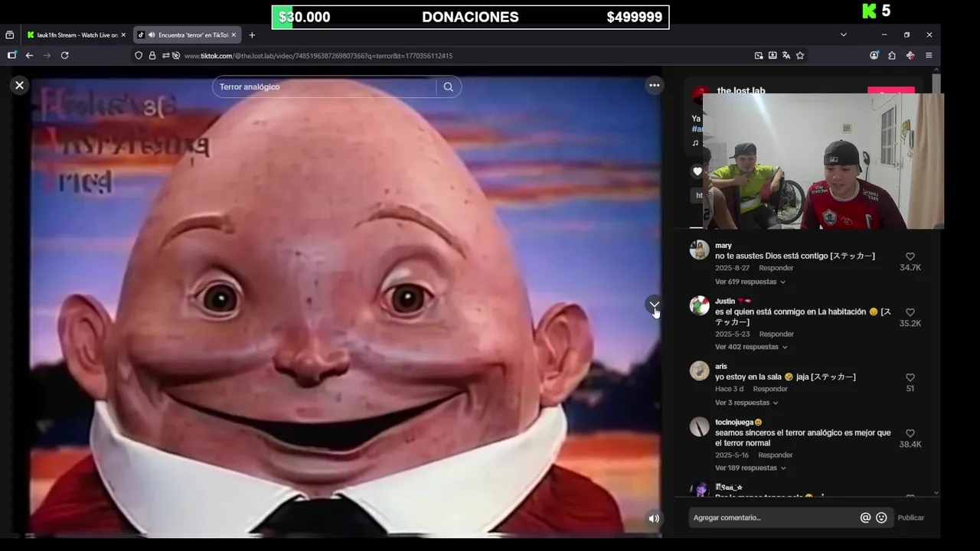Open mary's profile avatar
The height and width of the screenshot is (551, 980).
point(699,250)
